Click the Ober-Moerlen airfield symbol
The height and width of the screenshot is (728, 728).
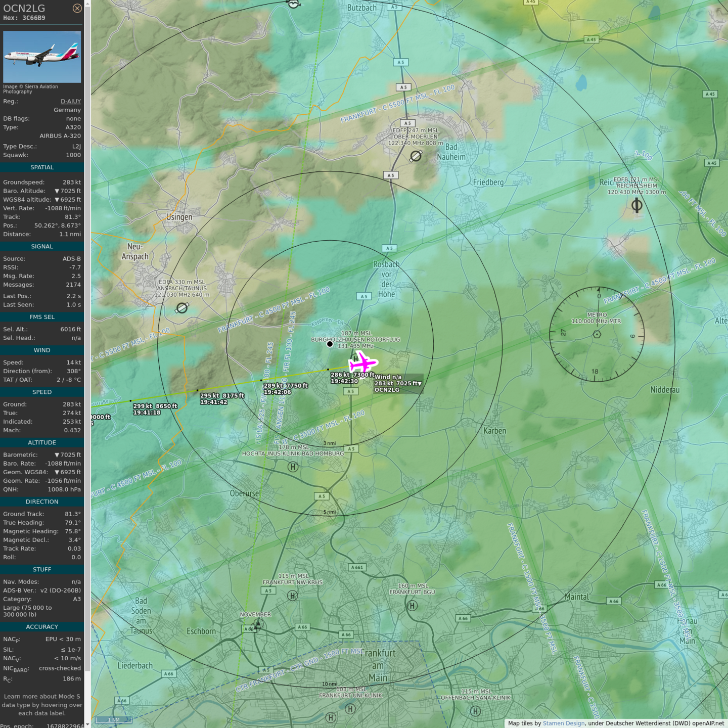pyautogui.click(x=416, y=156)
